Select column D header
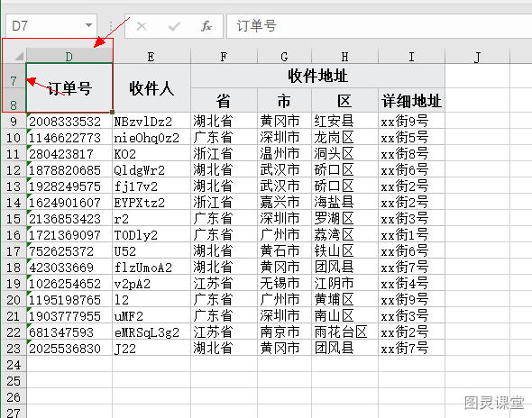 click(x=69, y=56)
